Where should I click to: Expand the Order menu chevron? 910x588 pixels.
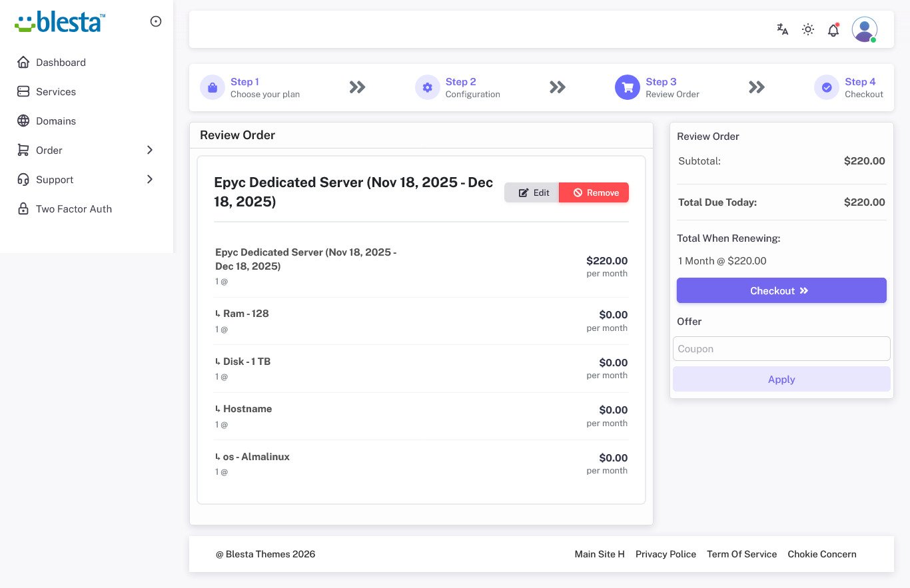point(150,150)
